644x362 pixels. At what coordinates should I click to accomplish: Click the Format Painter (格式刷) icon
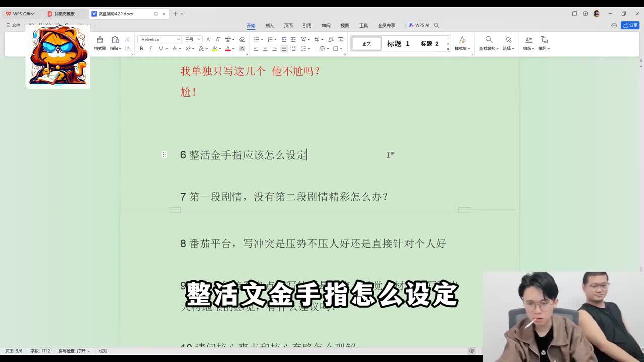tap(100, 40)
